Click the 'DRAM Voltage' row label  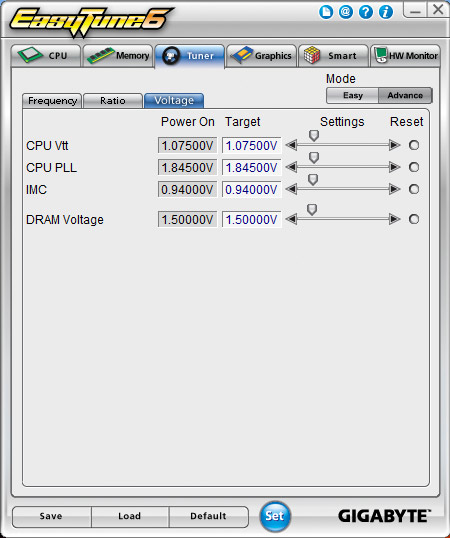pos(65,220)
